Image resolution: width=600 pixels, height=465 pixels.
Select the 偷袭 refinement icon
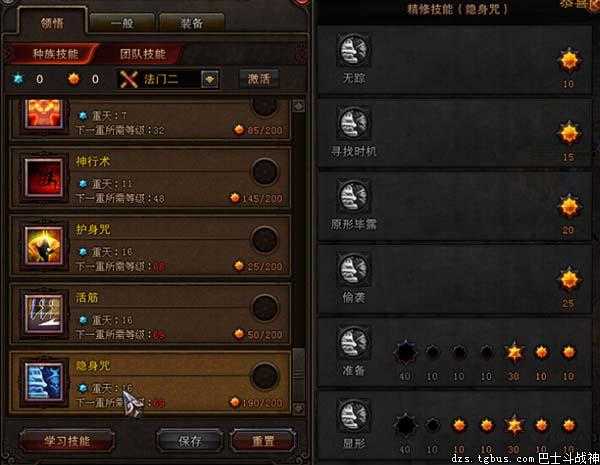(x=354, y=269)
